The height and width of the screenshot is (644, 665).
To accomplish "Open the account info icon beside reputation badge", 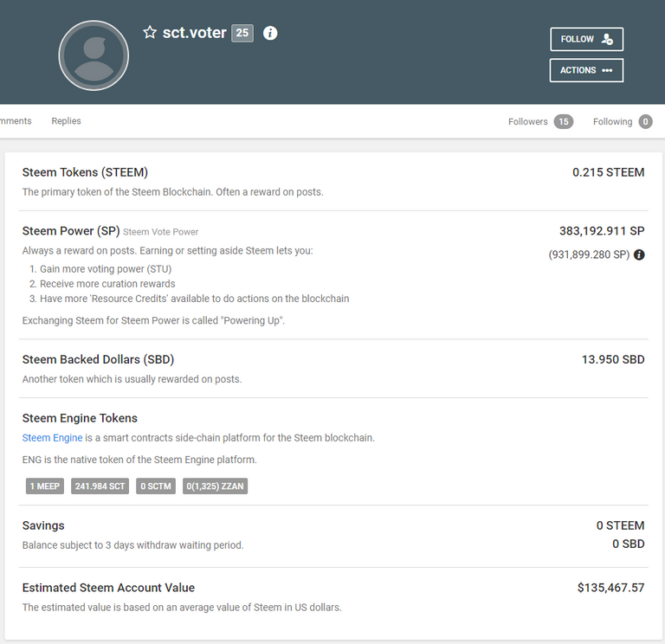I will 270,33.
